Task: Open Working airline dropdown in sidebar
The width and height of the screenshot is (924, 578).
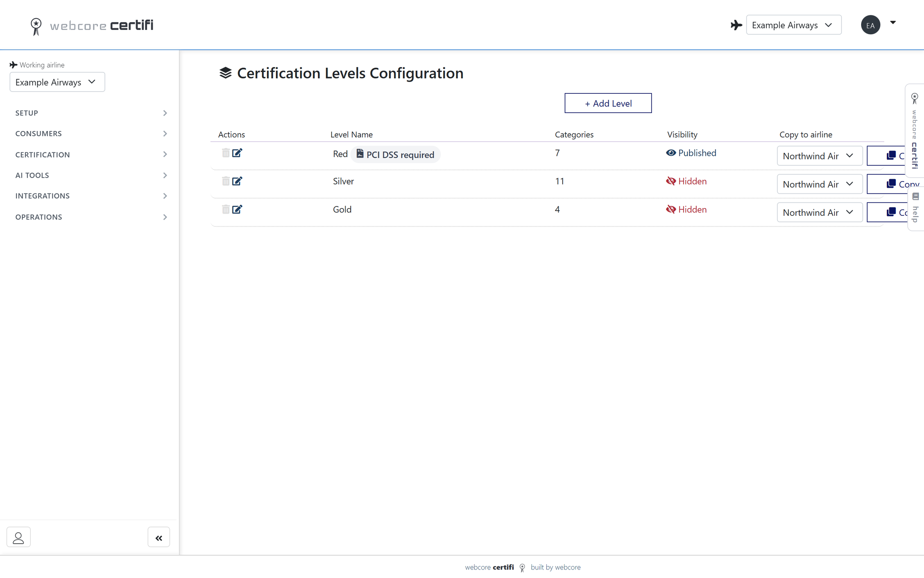Action: 57,82
